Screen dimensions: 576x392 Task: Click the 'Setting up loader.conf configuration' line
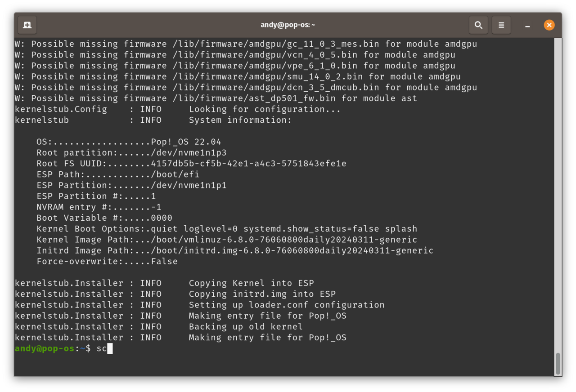click(199, 305)
